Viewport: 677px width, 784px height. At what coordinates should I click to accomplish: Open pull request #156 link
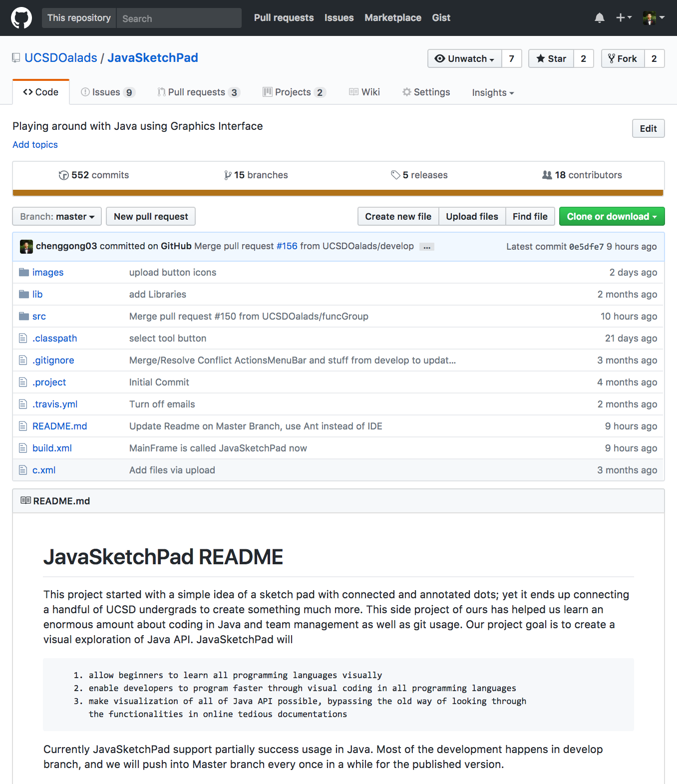[x=287, y=246]
